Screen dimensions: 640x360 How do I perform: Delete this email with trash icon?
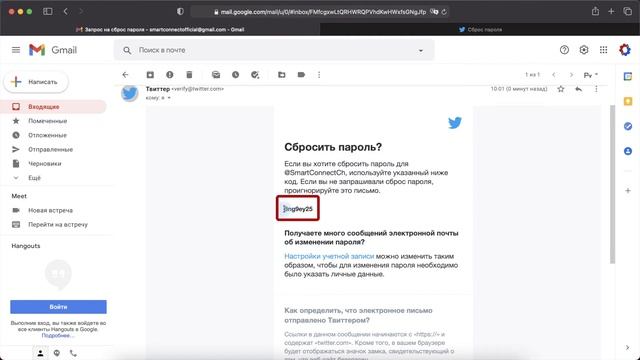click(189, 75)
